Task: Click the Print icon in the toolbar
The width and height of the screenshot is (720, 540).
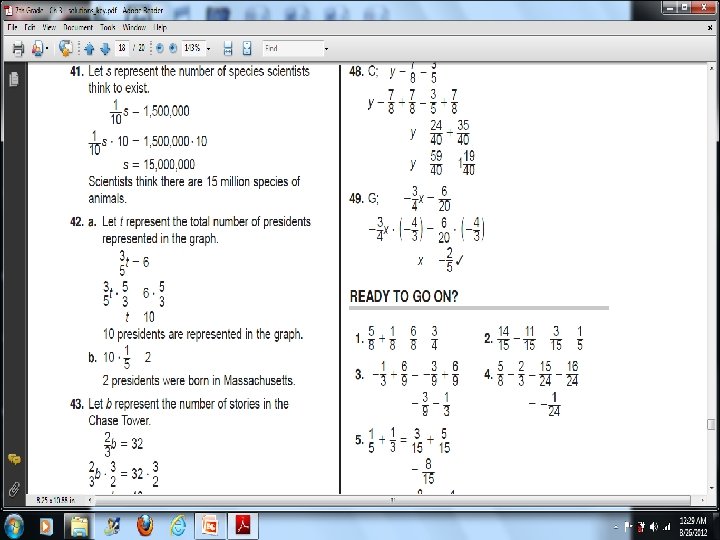Action: [x=18, y=48]
